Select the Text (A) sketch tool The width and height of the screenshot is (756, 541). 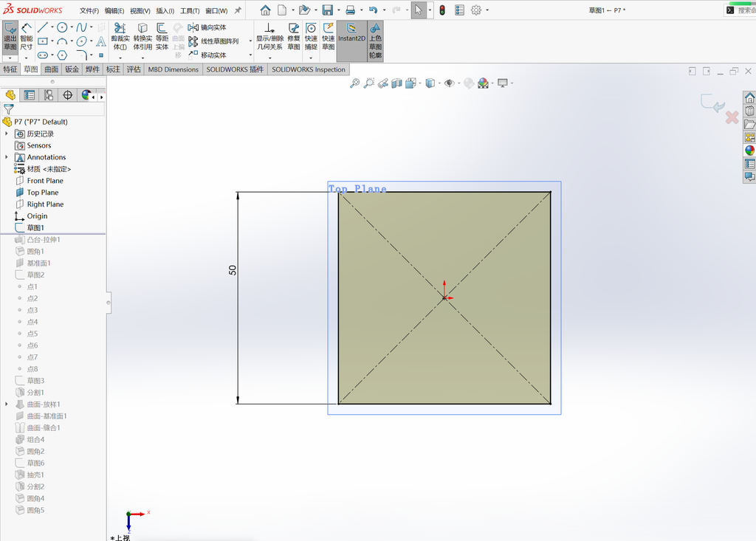[x=100, y=41]
